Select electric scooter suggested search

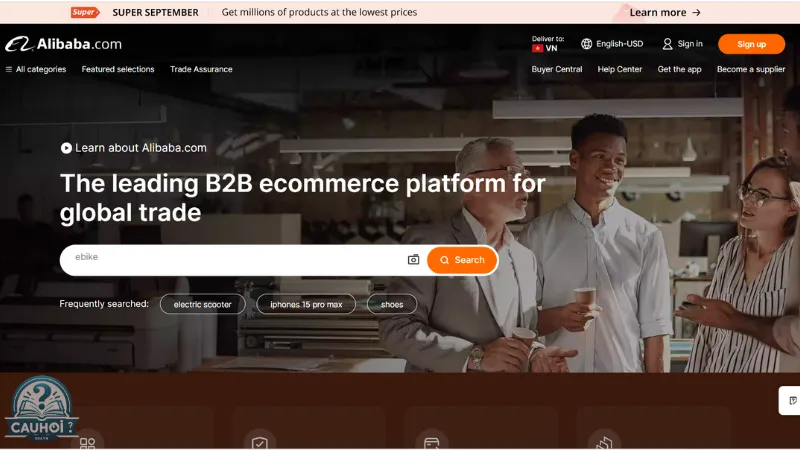(x=203, y=305)
